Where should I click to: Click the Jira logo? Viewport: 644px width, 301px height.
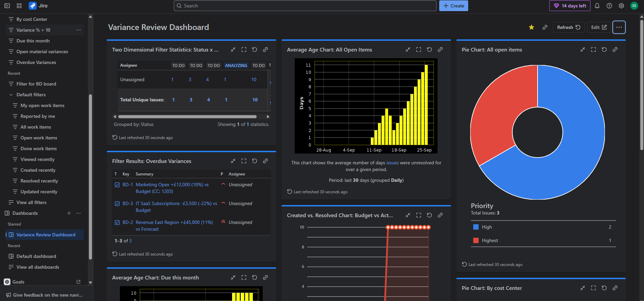38,6
